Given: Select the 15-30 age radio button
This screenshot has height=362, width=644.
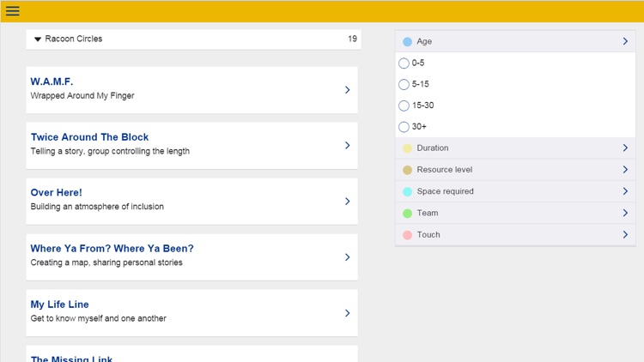Looking at the screenshot, I should tap(404, 106).
